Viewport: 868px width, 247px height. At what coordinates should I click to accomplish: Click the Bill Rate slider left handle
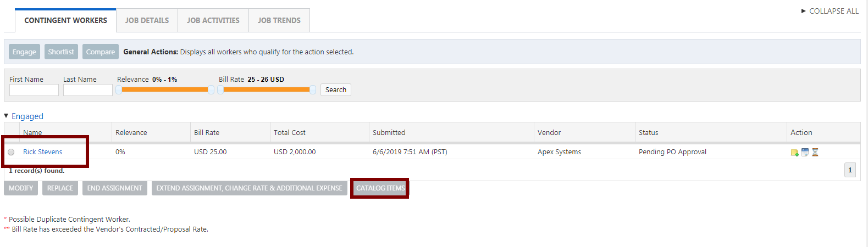click(x=220, y=90)
